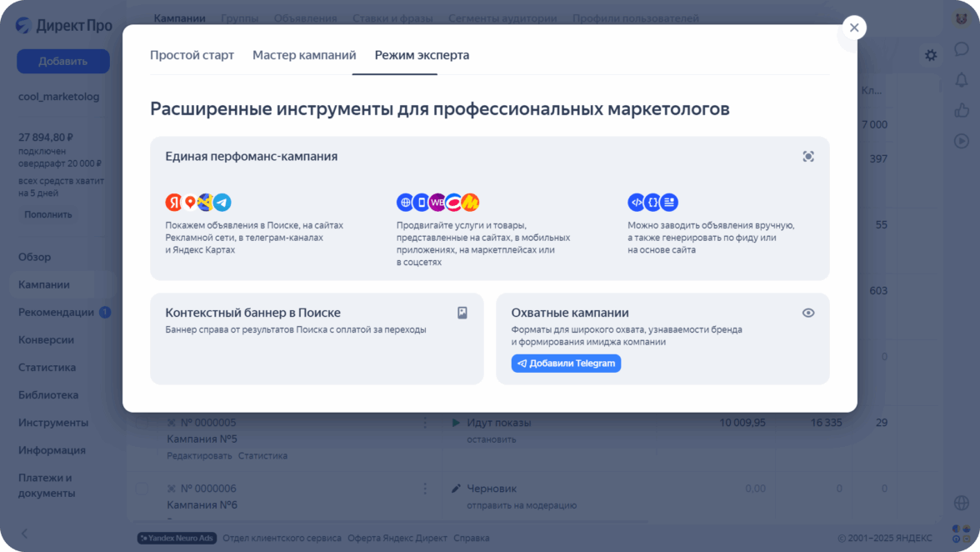The height and width of the screenshot is (552, 980).
Task: Click the Добавили Telegram badge
Action: 566,364
